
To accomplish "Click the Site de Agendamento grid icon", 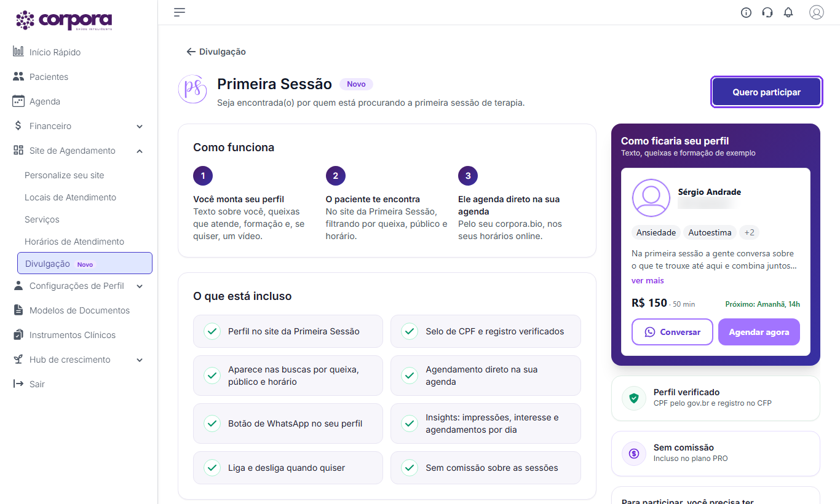I will [x=18, y=150].
